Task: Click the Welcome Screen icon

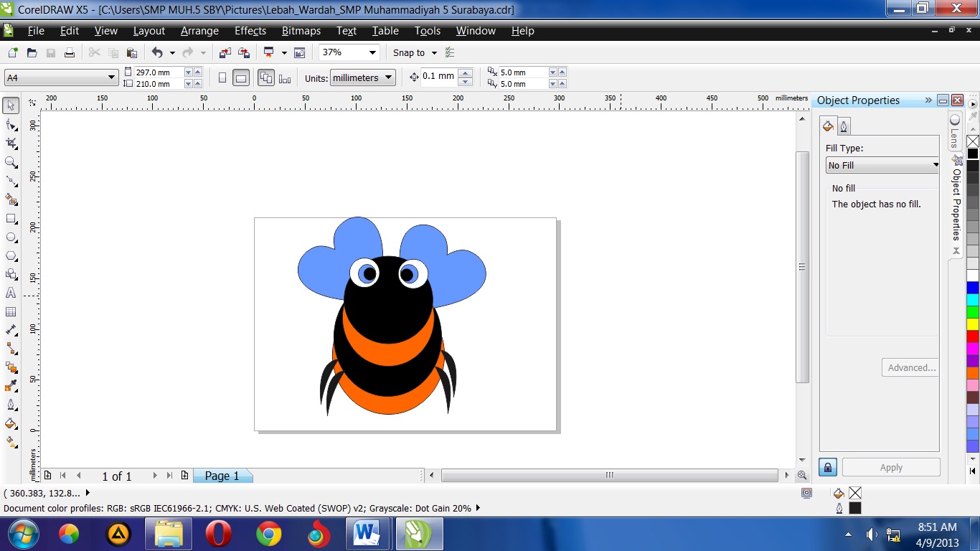Action: pyautogui.click(x=299, y=52)
